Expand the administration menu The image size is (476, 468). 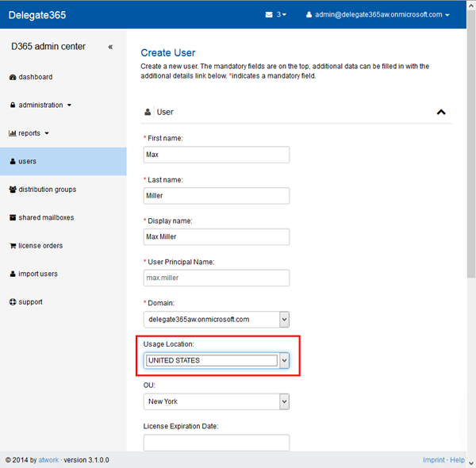pyautogui.click(x=44, y=105)
